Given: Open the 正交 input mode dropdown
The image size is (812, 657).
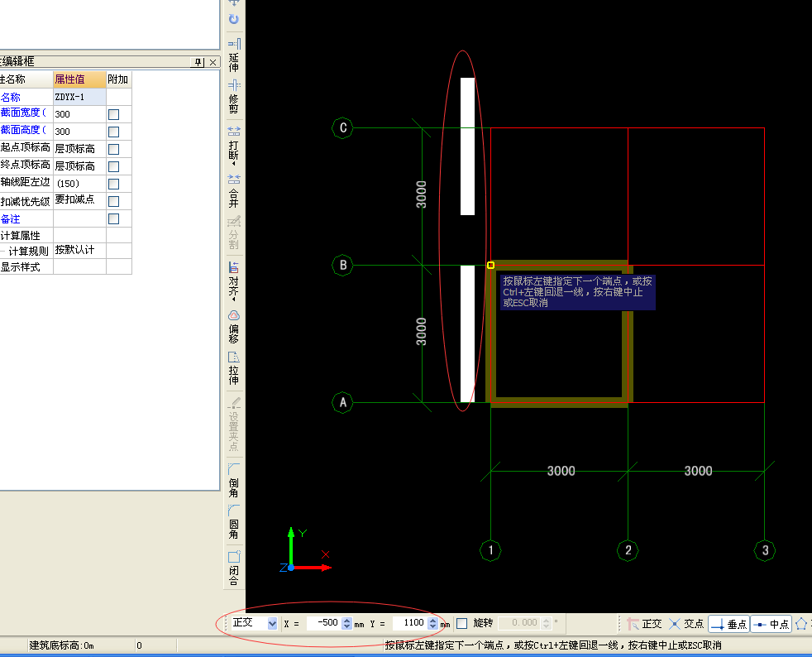Looking at the screenshot, I should [272, 623].
